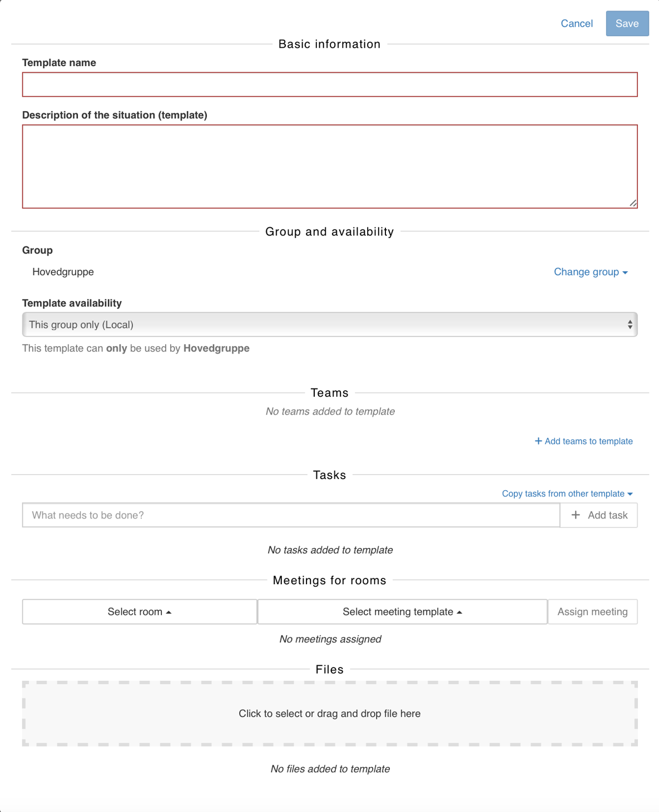Screen dimensions: 659x812
Task: Click the resize handle of the description box
Action: (x=633, y=203)
